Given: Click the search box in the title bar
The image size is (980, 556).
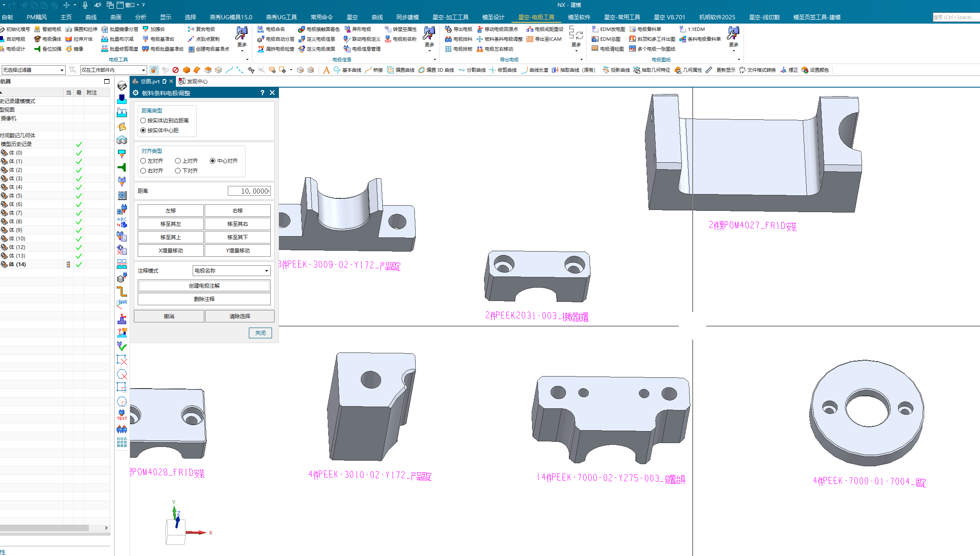Looking at the screenshot, I should 956,17.
